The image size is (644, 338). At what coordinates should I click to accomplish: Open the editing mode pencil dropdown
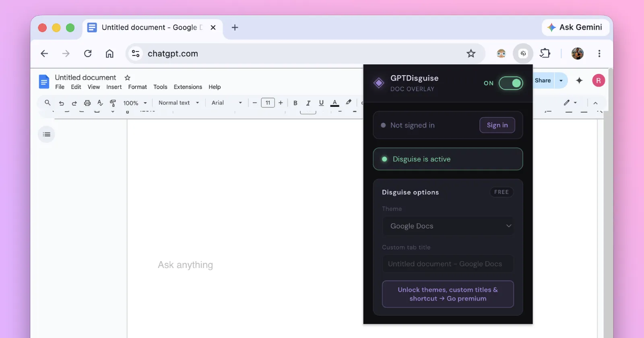[570, 103]
